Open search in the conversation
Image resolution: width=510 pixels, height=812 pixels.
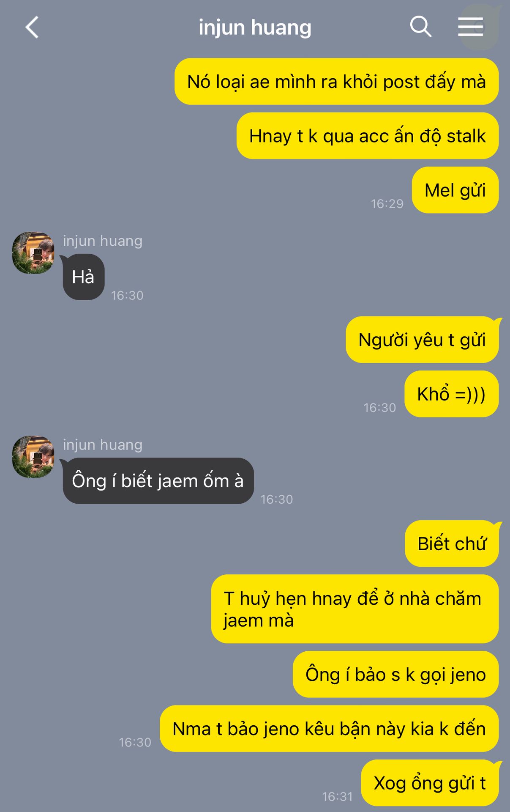(x=420, y=27)
